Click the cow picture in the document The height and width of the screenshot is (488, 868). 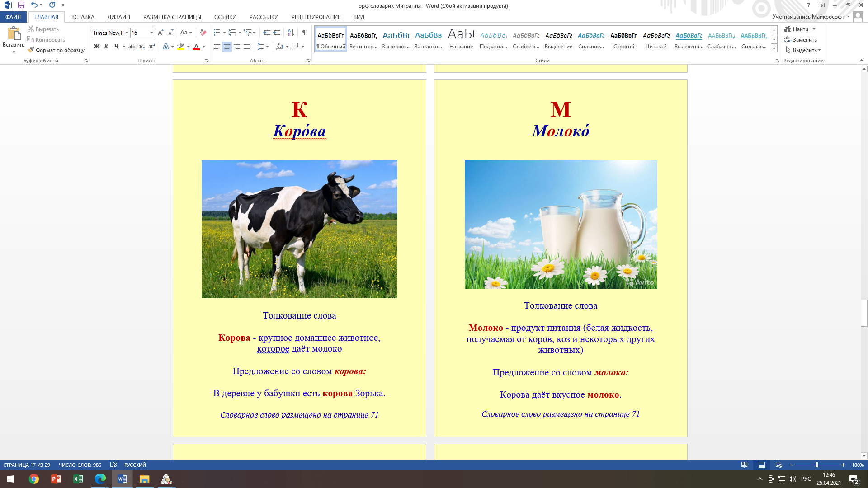click(x=299, y=229)
